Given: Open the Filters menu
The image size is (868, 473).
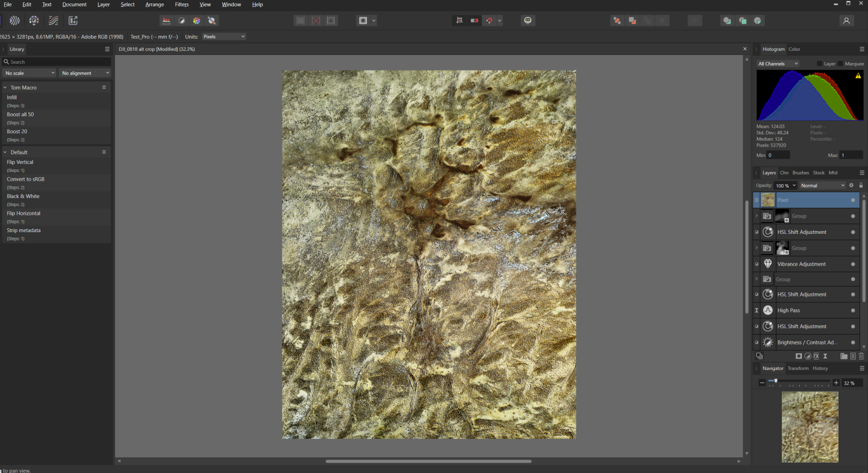Looking at the screenshot, I should (x=182, y=5).
